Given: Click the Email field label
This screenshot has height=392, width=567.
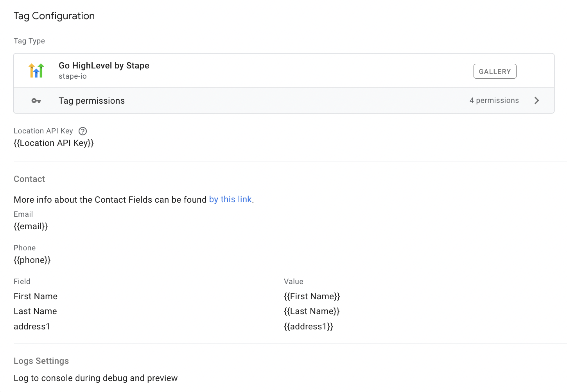Looking at the screenshot, I should [23, 214].
